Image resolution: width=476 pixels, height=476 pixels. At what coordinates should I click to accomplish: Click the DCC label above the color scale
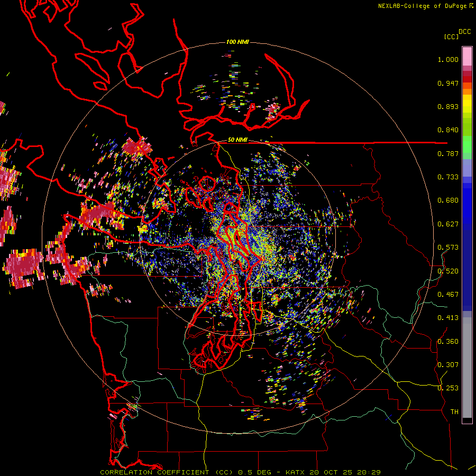[465, 32]
